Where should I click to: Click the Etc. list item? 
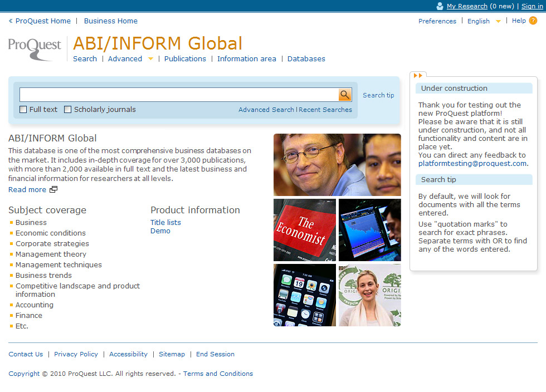22,326
